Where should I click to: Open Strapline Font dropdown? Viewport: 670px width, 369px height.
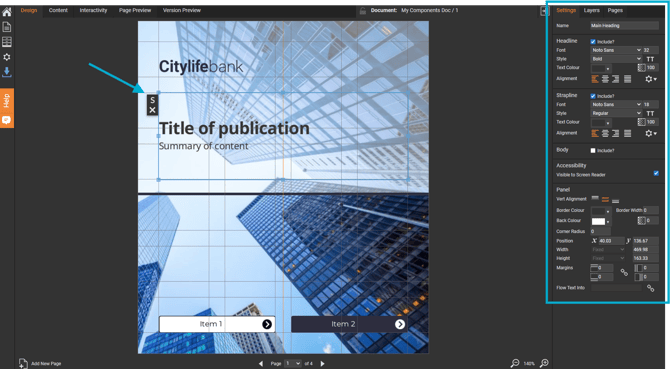coord(616,104)
